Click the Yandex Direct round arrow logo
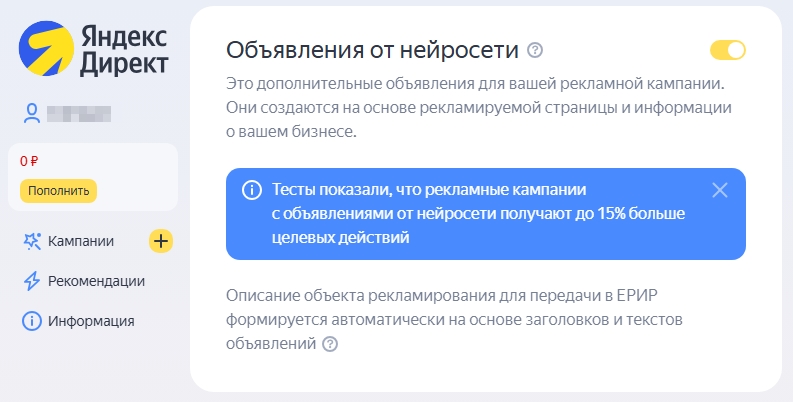793x402 pixels. [x=47, y=49]
